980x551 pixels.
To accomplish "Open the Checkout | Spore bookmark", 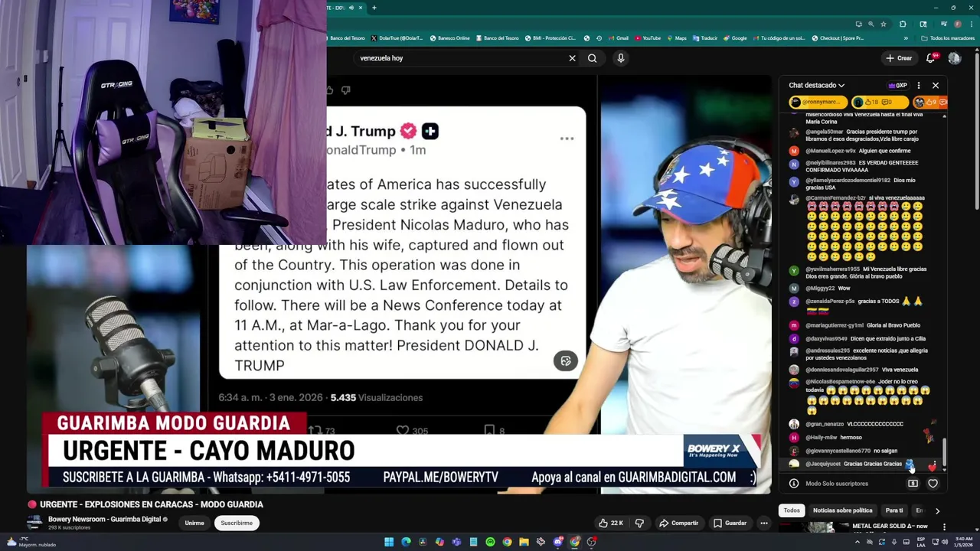I will pyautogui.click(x=838, y=38).
